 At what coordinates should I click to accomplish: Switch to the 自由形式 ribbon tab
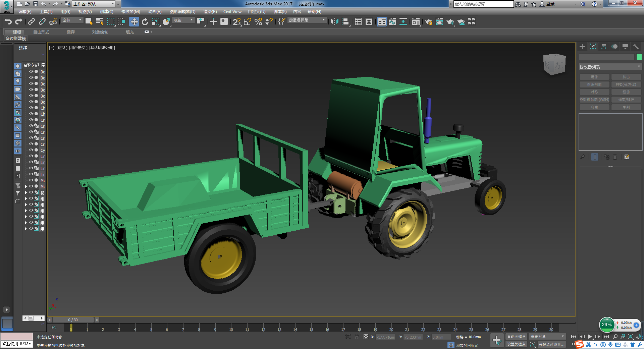click(x=41, y=32)
